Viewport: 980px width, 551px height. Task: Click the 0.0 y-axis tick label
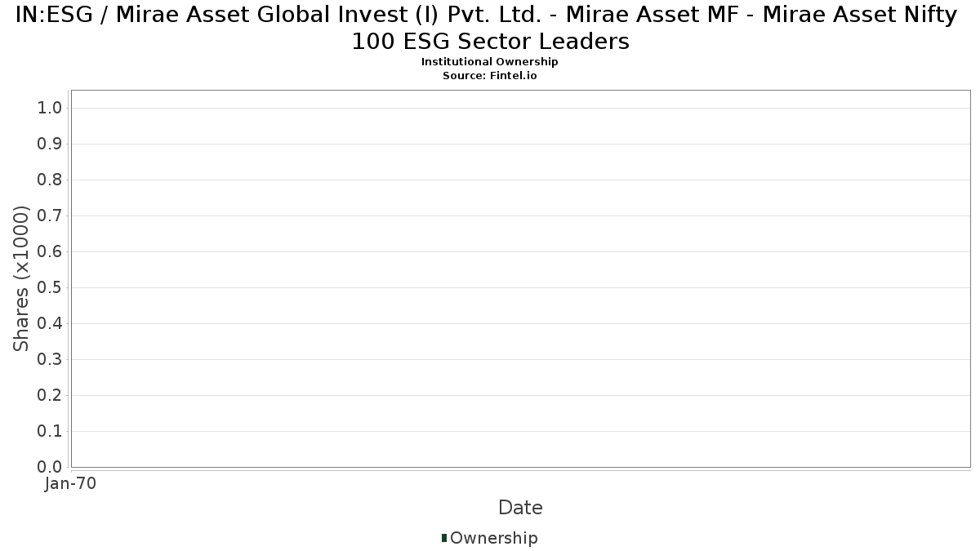[x=50, y=467]
